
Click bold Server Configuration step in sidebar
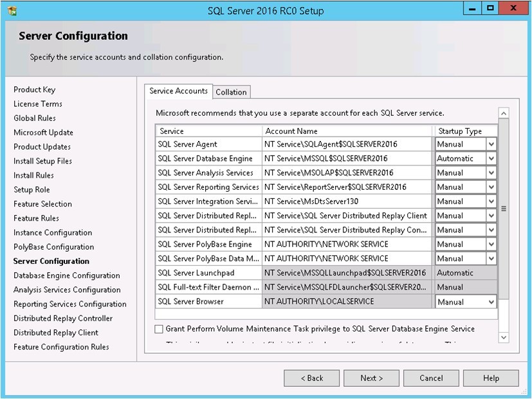click(x=51, y=261)
